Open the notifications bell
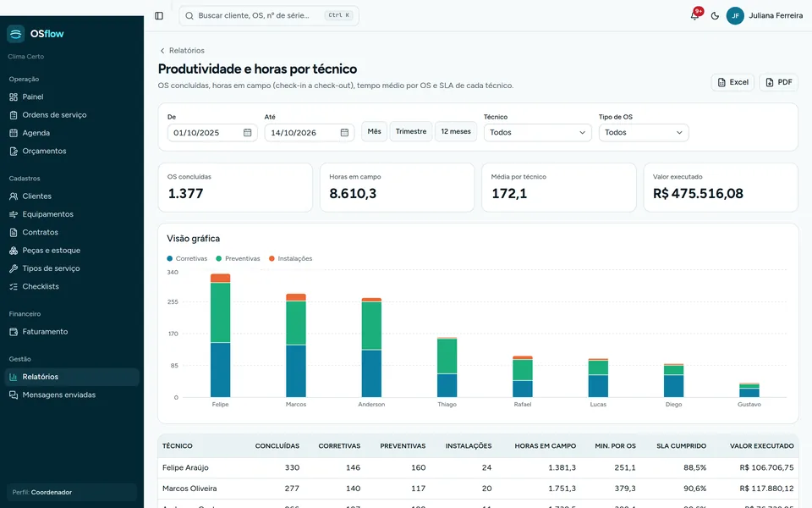The height and width of the screenshot is (508, 812). tap(695, 15)
